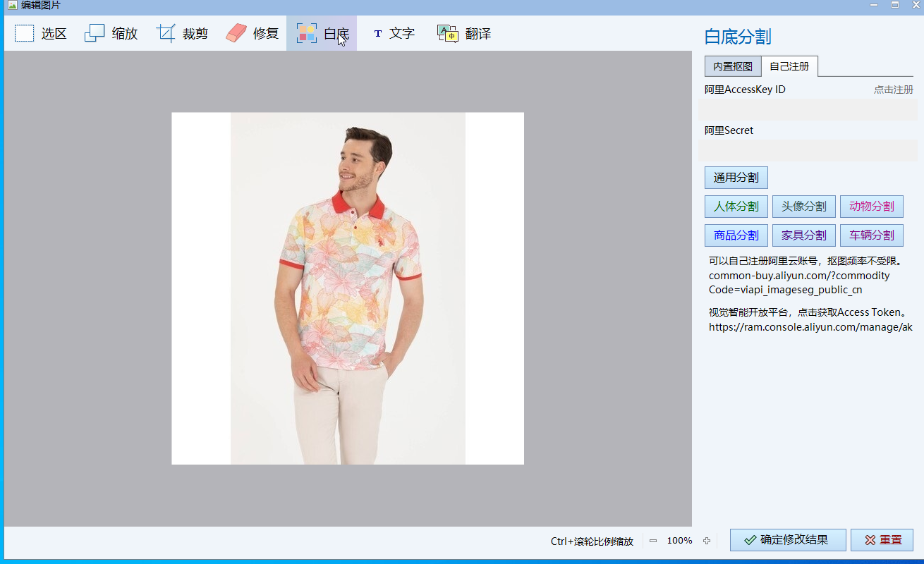Click the 重置 reset button
Screen dimensions: 924x564
point(882,540)
